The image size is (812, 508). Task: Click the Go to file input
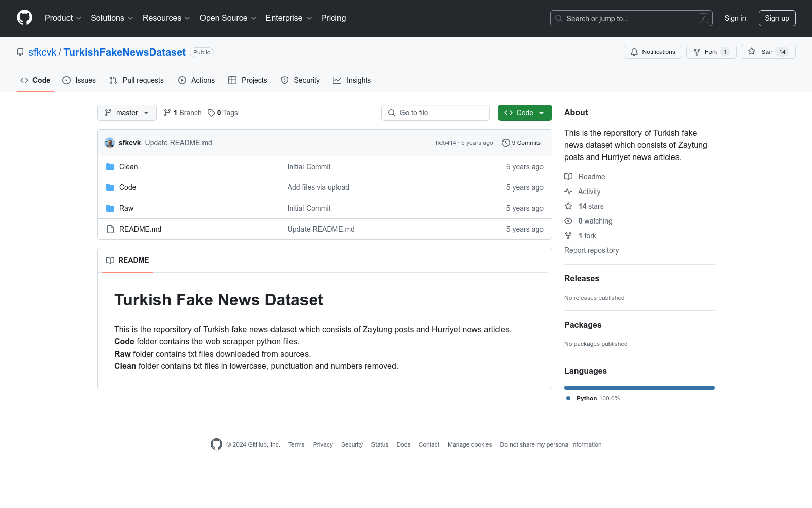click(x=435, y=113)
